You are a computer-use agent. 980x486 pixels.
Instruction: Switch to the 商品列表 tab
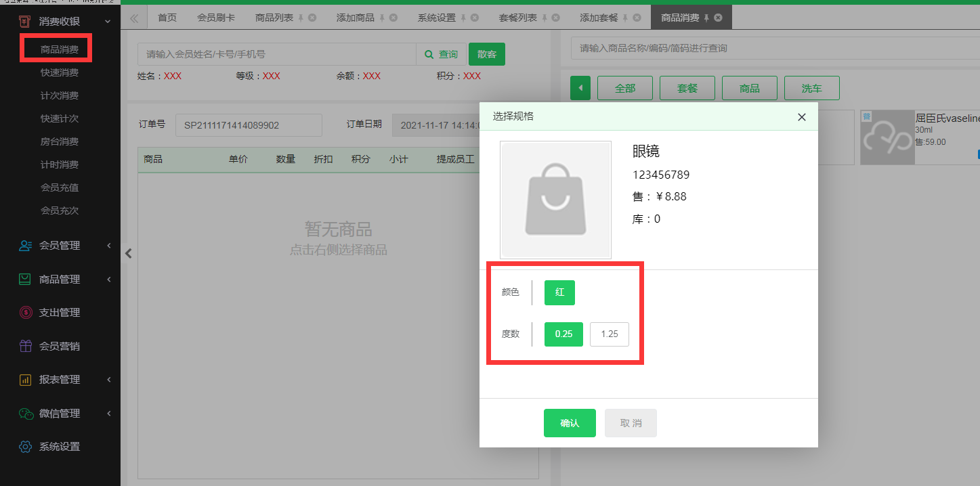tap(274, 18)
